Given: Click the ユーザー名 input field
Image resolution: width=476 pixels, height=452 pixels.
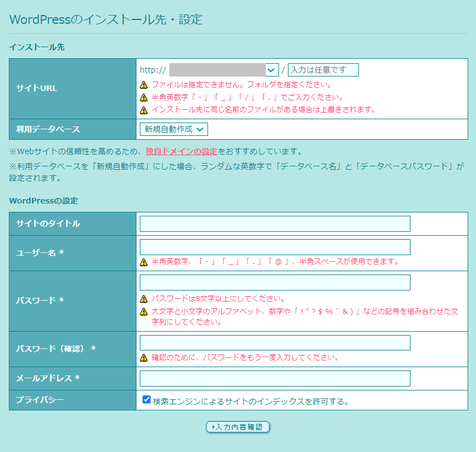Looking at the screenshot, I should [275, 247].
